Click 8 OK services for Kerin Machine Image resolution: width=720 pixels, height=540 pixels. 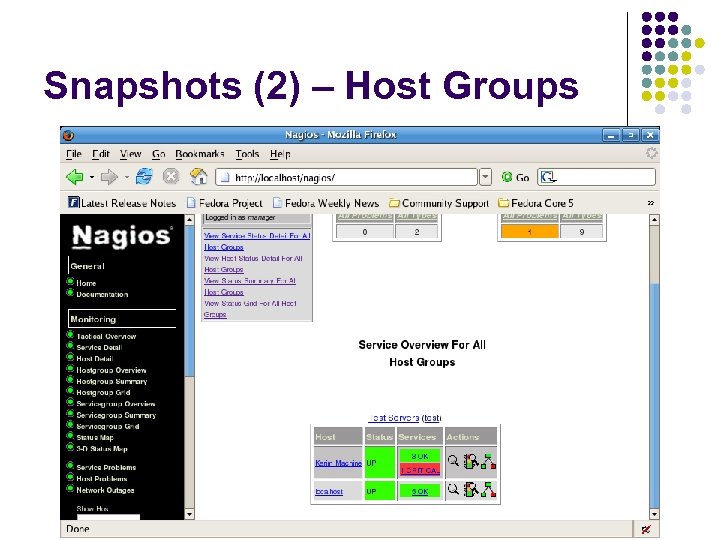coord(420,456)
